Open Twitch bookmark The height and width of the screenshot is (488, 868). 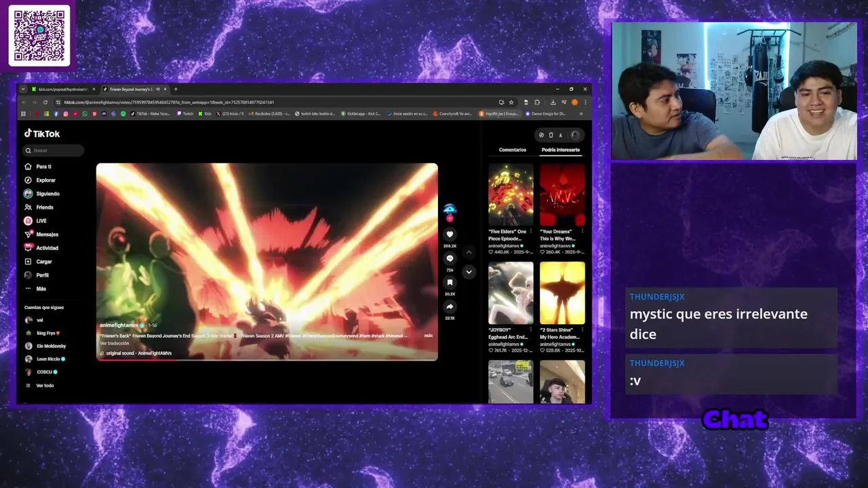click(x=185, y=114)
